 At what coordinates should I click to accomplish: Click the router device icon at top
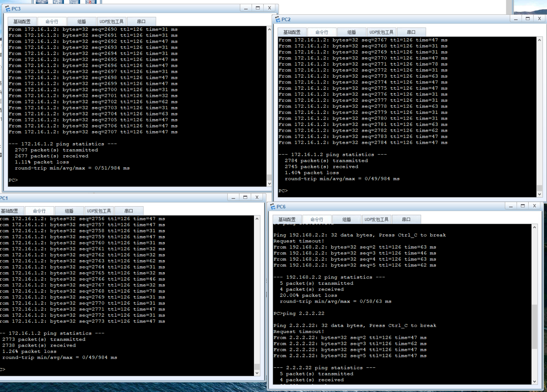pos(42,2)
